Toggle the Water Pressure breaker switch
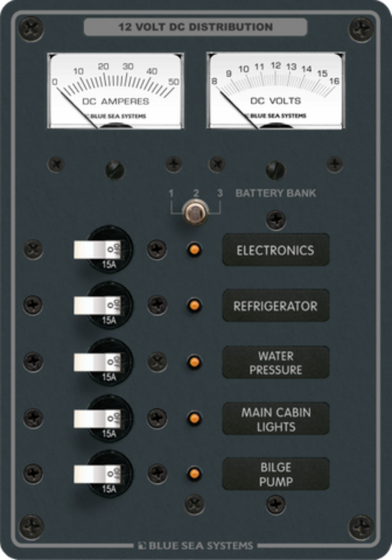The image size is (392, 560). (x=97, y=362)
